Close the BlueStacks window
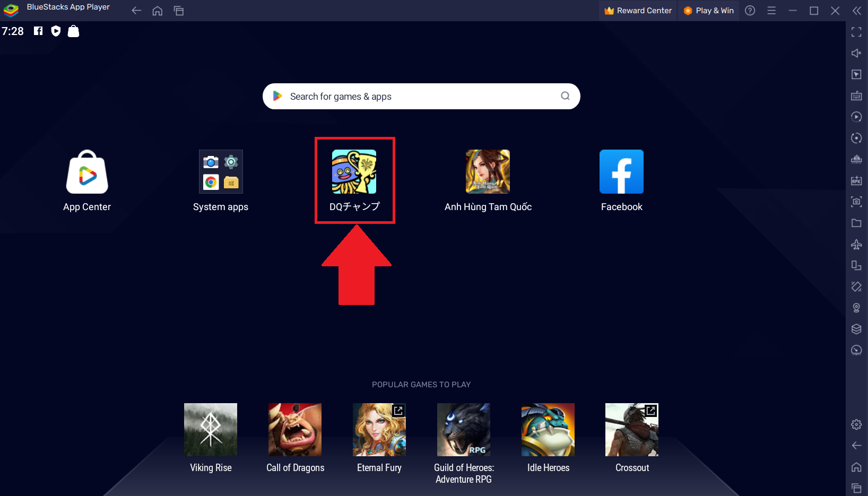The width and height of the screenshot is (868, 496). click(835, 11)
